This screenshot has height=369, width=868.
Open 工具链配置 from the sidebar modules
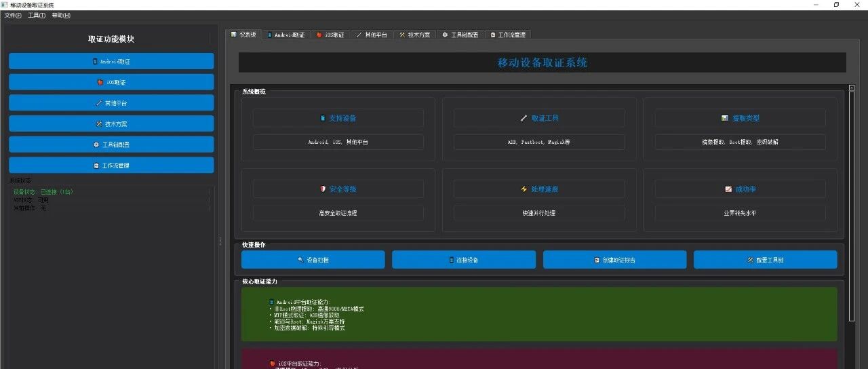pyautogui.click(x=111, y=144)
